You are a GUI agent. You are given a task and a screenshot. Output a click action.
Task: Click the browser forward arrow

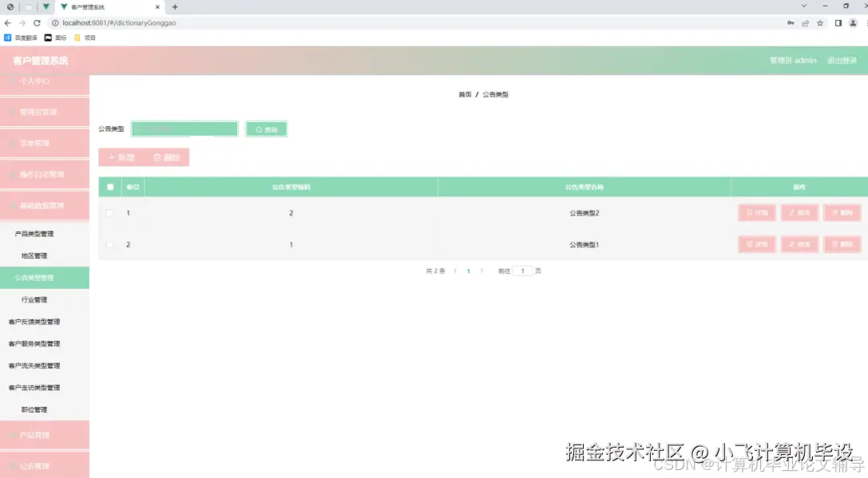(x=22, y=23)
